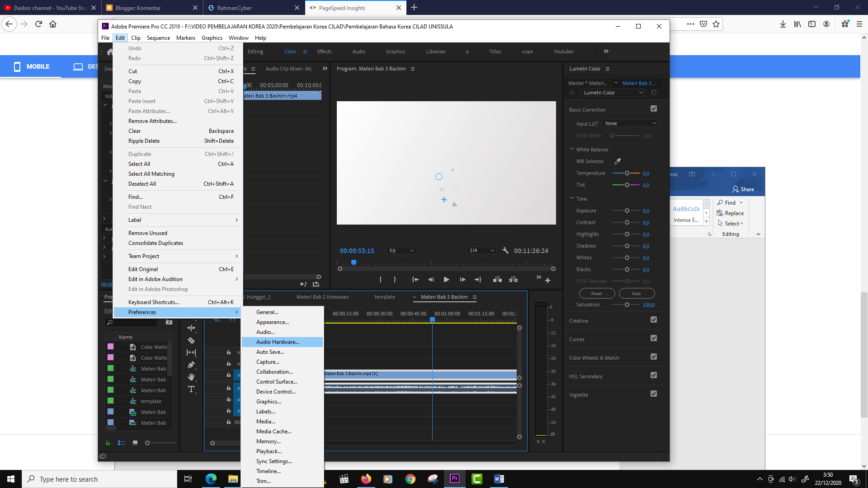Click MOBILE tab in PageSpeed page
Screen dimensions: 868x488
(31, 66)
